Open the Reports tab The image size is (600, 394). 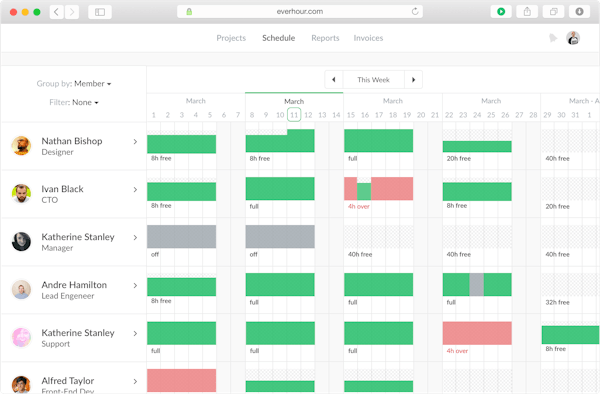click(325, 38)
